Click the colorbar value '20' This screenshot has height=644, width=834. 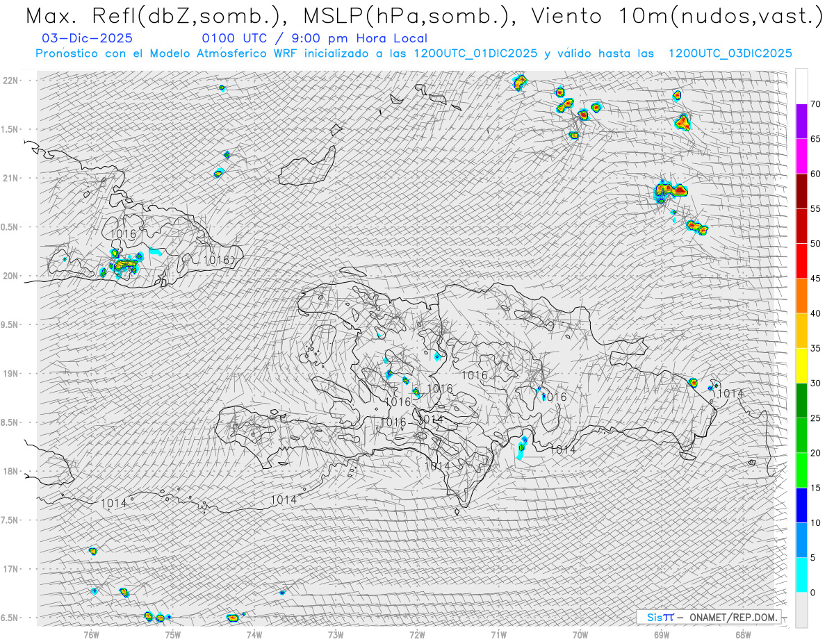point(816,453)
